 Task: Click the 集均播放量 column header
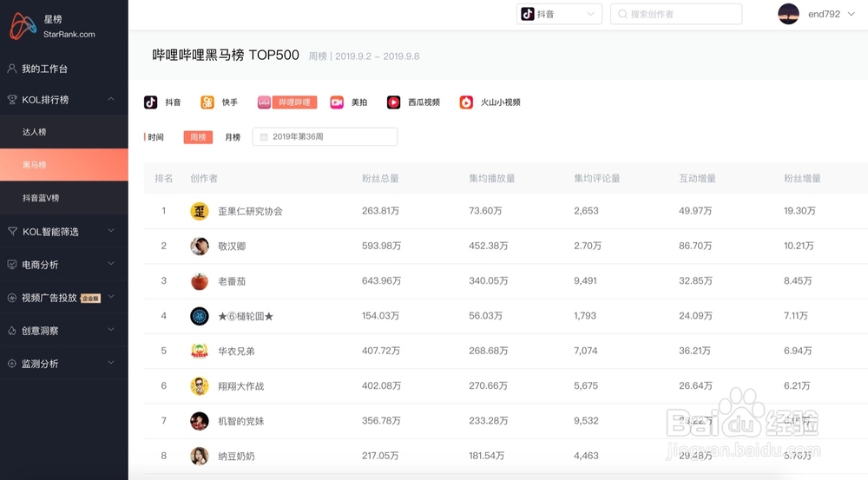coord(491,178)
